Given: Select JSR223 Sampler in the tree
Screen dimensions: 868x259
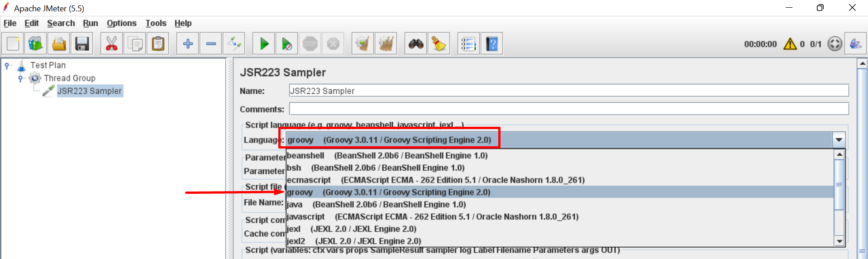Looking at the screenshot, I should point(90,91).
